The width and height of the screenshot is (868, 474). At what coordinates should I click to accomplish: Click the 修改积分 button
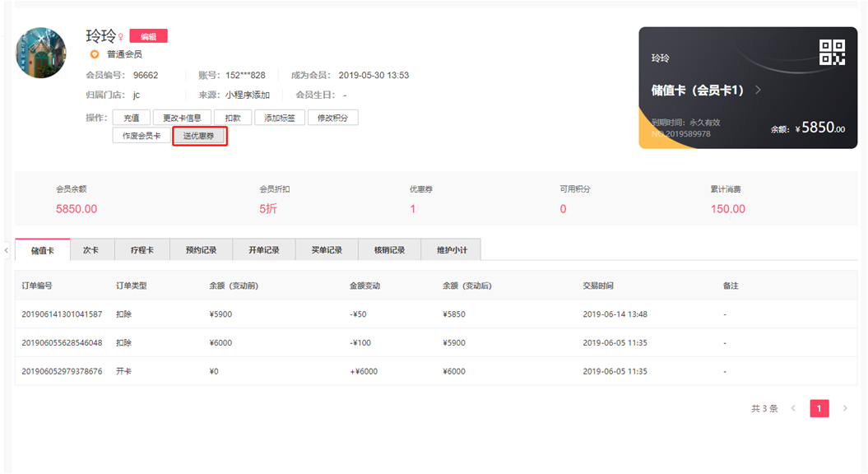point(332,118)
